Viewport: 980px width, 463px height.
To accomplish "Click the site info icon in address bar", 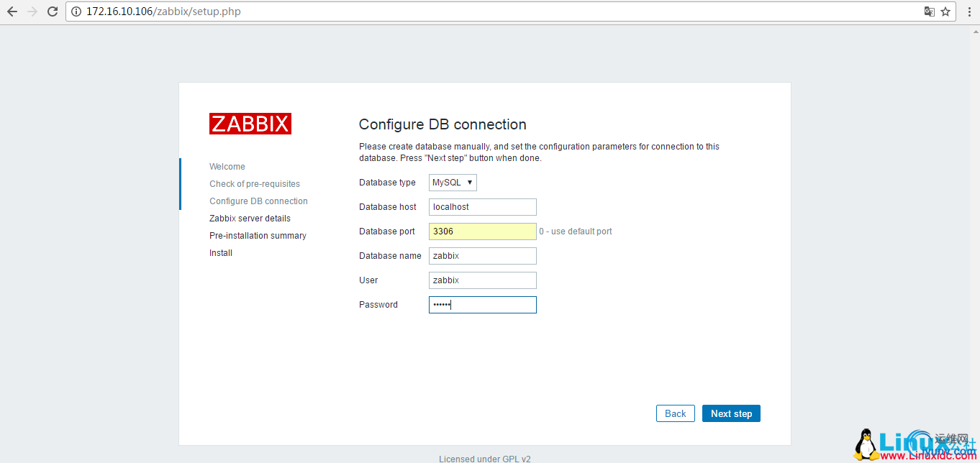I will tap(78, 12).
